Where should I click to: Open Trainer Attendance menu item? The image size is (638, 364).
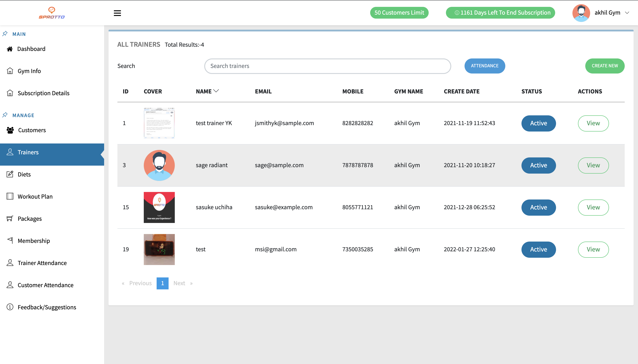42,263
